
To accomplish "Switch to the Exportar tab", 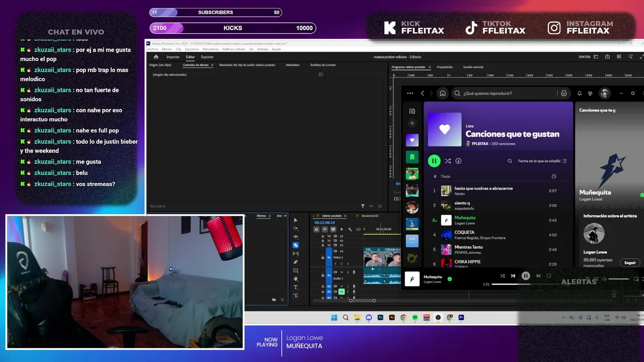I will (x=207, y=57).
